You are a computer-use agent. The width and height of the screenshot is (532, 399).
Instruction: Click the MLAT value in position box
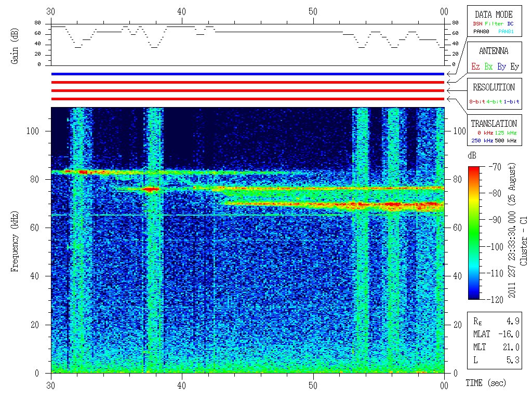(x=509, y=334)
